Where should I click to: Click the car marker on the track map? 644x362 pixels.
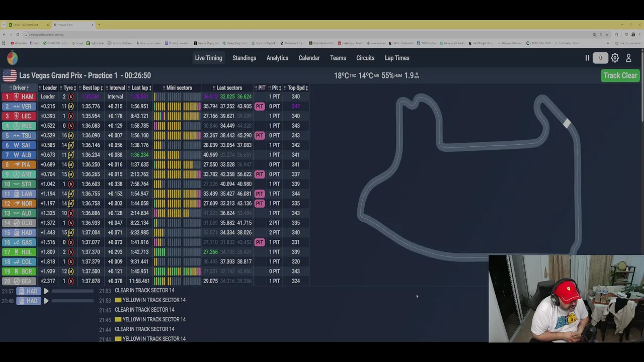tap(567, 124)
